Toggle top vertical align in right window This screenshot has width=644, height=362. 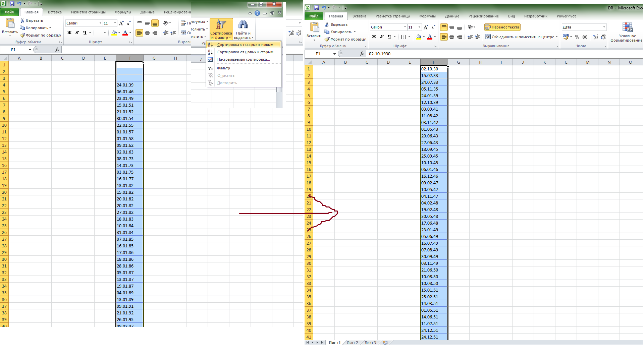[444, 27]
